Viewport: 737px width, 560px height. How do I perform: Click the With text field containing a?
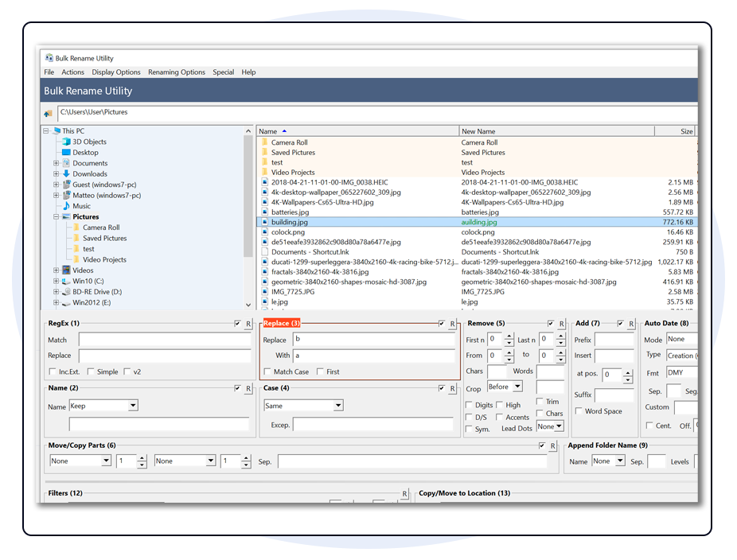coord(374,356)
